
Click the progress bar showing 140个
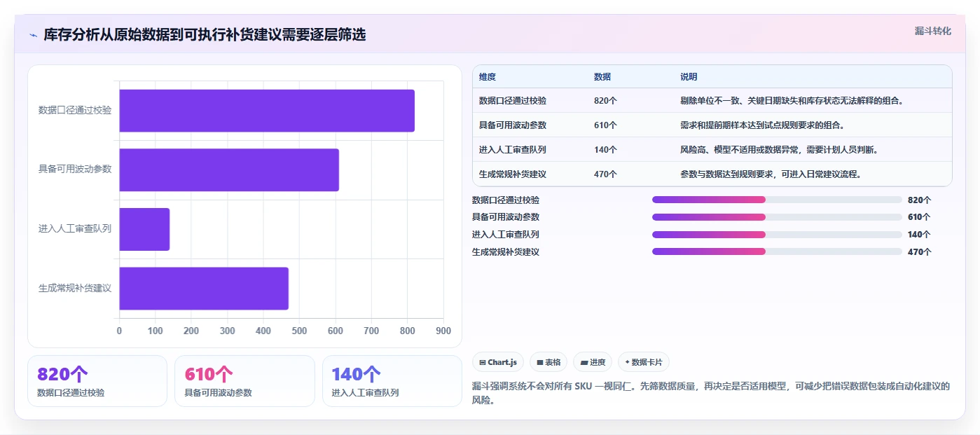pyautogui.click(x=777, y=235)
